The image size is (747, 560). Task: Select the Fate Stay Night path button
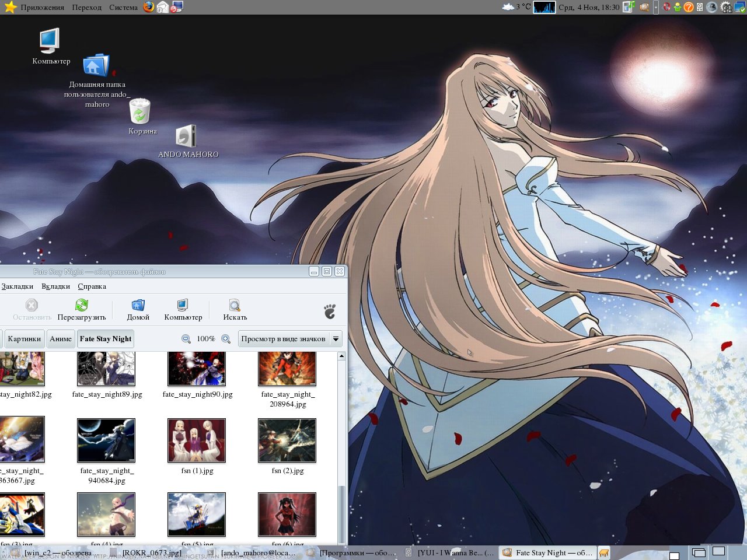tap(106, 339)
